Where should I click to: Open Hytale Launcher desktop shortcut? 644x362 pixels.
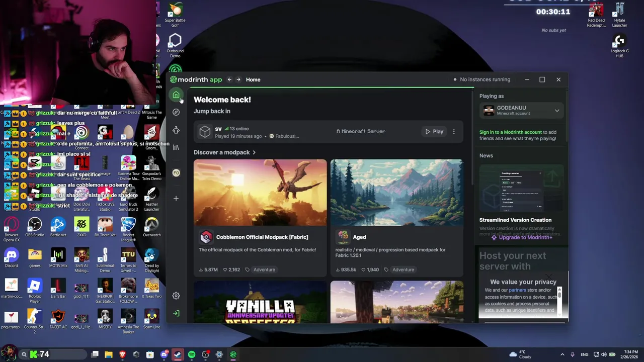[x=619, y=15]
